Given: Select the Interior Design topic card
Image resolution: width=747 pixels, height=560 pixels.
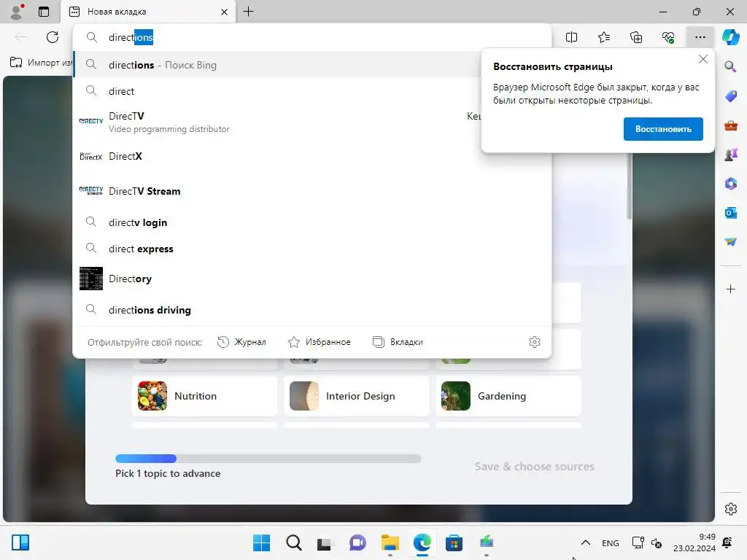Looking at the screenshot, I should tap(356, 396).
